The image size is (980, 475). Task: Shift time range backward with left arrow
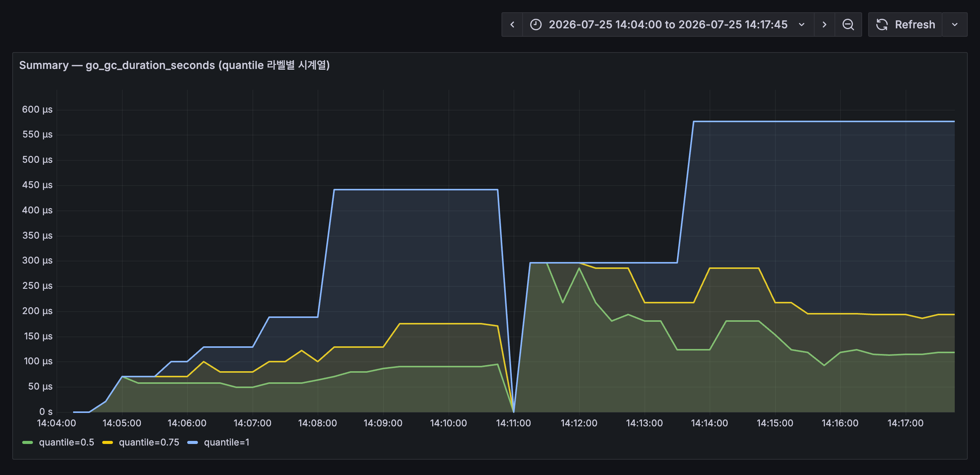point(512,25)
